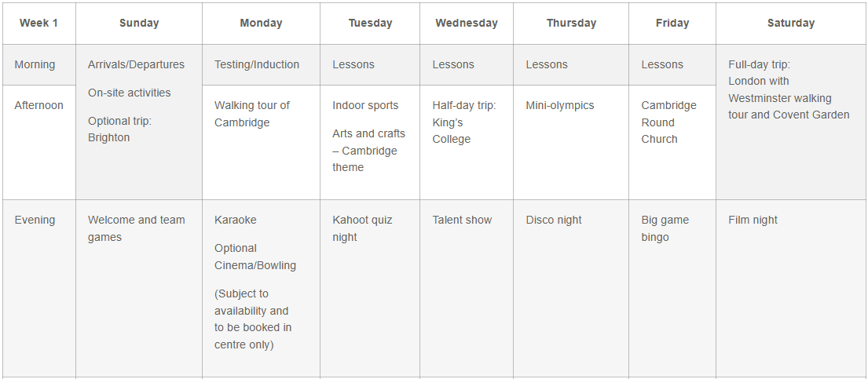This screenshot has width=868, height=379.
Task: Click Mini-olympics on Thursday afternoon
Action: (x=560, y=106)
